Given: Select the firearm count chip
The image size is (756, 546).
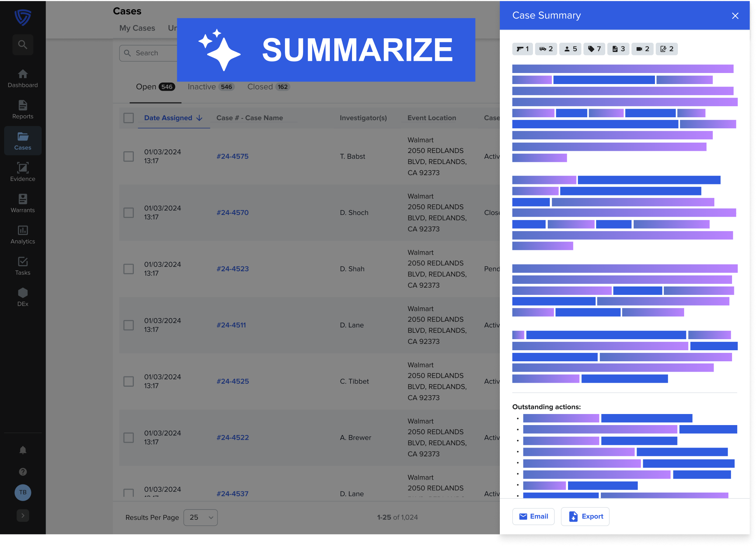Looking at the screenshot, I should (x=522, y=49).
